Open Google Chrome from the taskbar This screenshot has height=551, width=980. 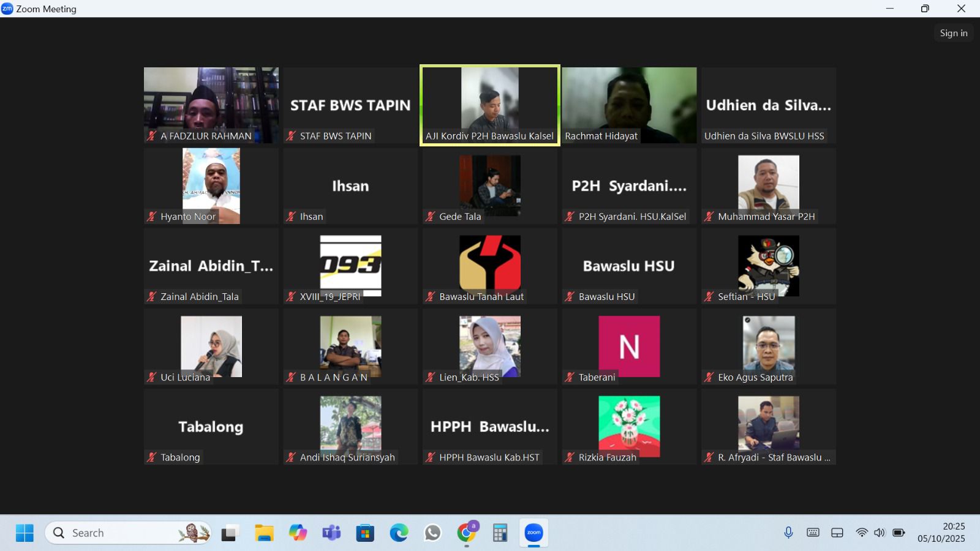(x=467, y=533)
